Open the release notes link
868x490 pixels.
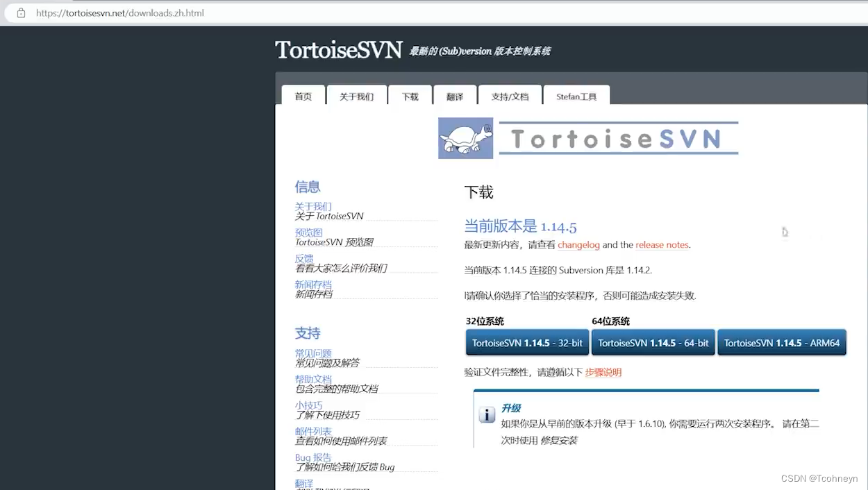click(662, 245)
